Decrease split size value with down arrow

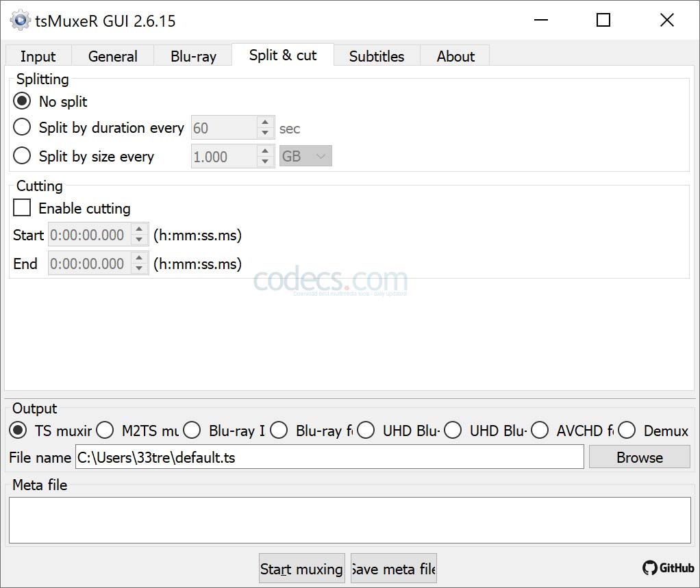point(265,162)
